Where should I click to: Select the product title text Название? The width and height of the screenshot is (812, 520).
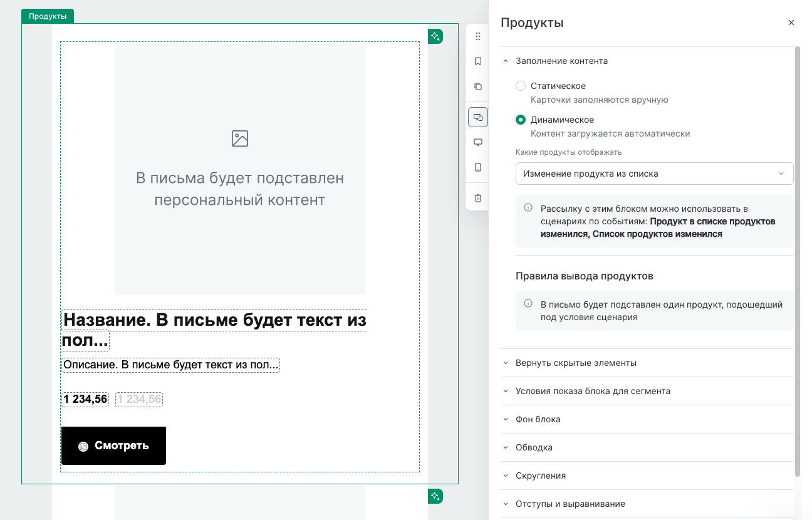214,330
